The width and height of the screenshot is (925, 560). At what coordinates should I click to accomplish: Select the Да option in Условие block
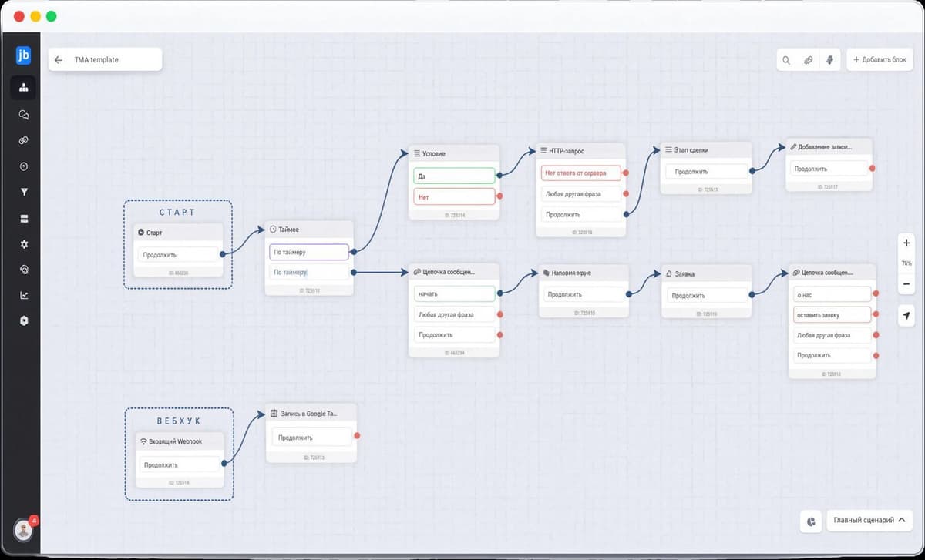point(454,176)
